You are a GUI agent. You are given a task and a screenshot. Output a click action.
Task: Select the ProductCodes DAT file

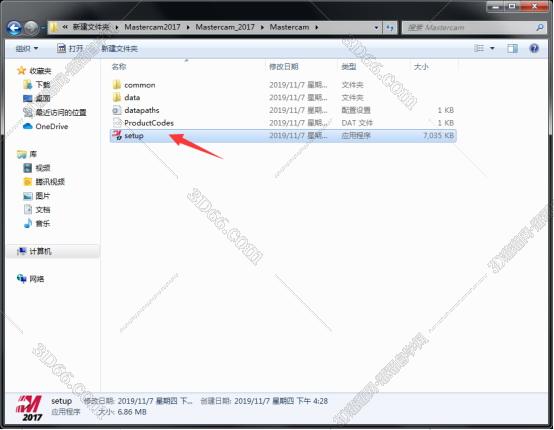(x=149, y=123)
